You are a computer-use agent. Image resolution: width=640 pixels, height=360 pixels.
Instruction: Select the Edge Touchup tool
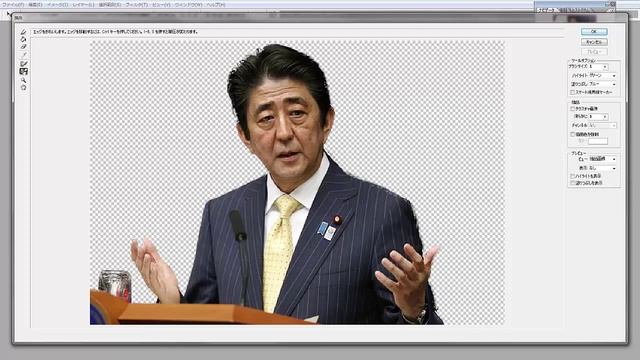(x=23, y=71)
